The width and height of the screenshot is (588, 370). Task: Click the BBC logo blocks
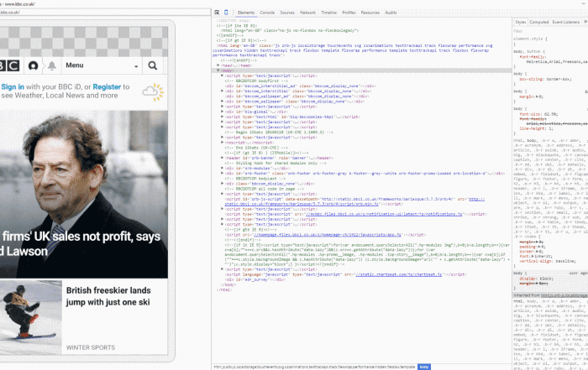10,65
